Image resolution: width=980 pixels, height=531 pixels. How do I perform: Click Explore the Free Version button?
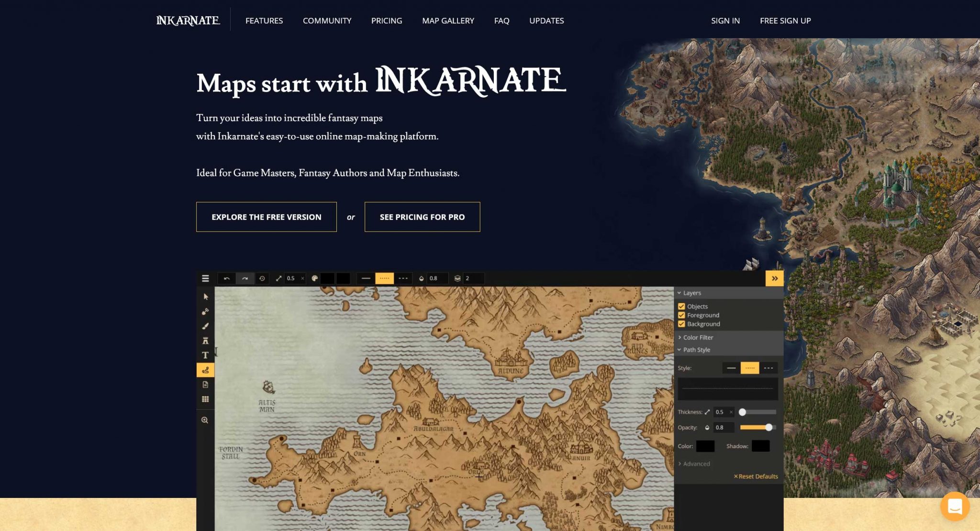tap(267, 217)
